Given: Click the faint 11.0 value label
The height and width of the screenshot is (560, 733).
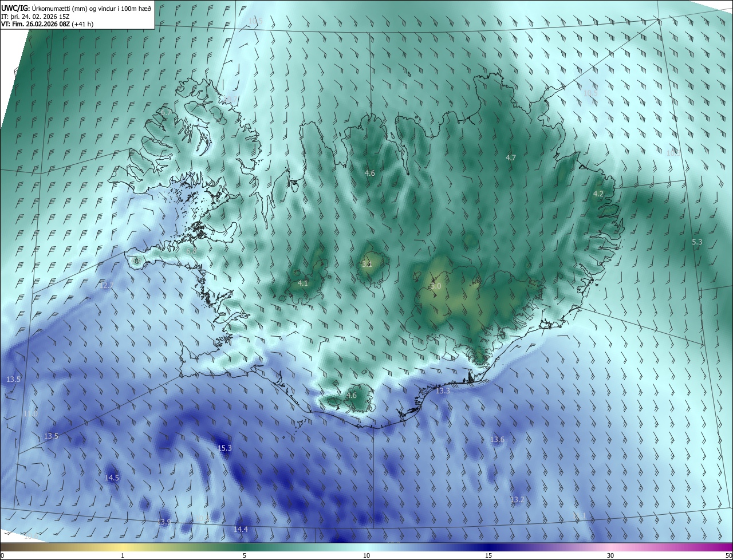Looking at the screenshot, I should click(30, 413).
